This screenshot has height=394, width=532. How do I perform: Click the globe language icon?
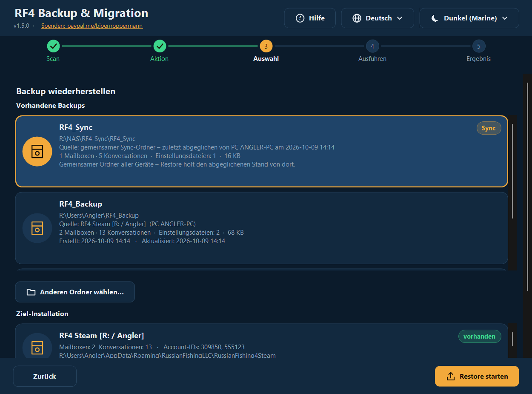pos(357,18)
